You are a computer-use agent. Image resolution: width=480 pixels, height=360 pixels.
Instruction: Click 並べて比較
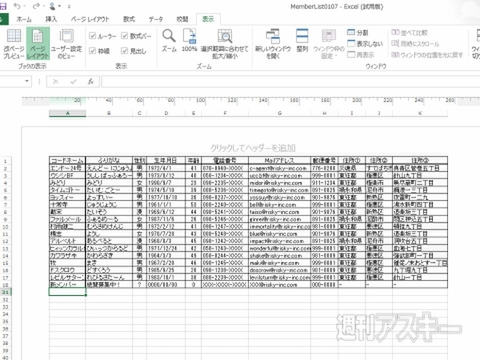tap(409, 33)
